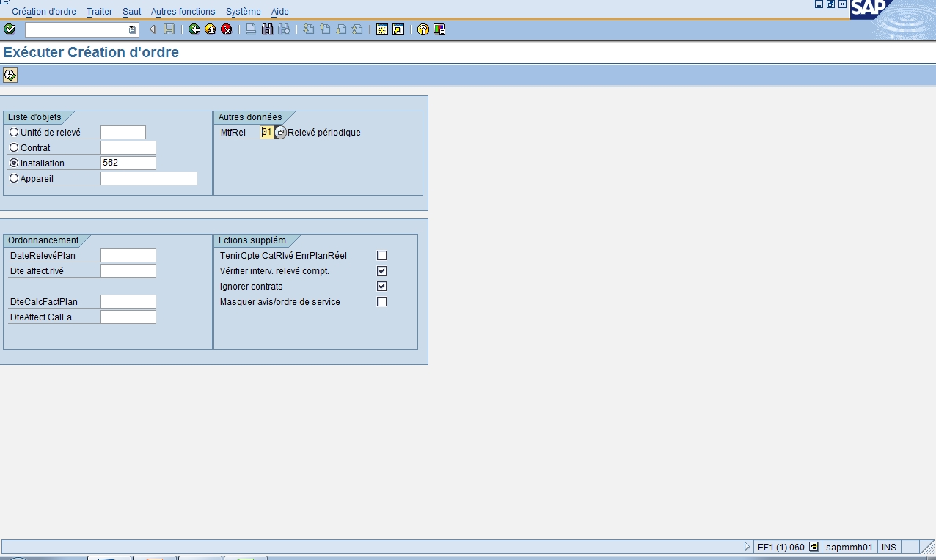Select the Installation radio button
Viewport: 936px width, 560px height.
(x=14, y=163)
